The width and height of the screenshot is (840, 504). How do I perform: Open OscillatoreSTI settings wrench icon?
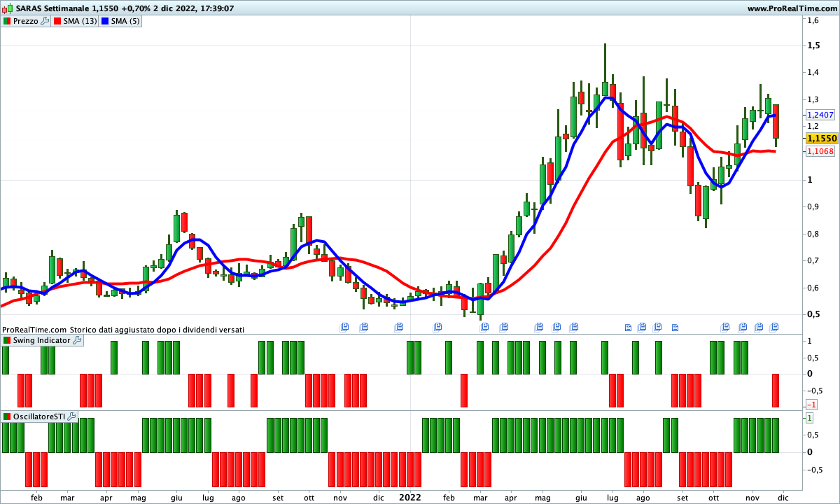pos(72,416)
